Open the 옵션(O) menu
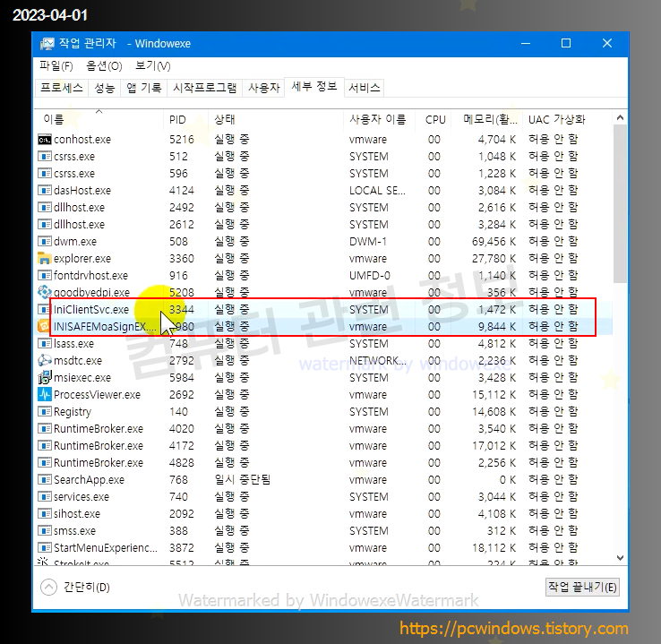Screen dimensions: 661x644 104,66
